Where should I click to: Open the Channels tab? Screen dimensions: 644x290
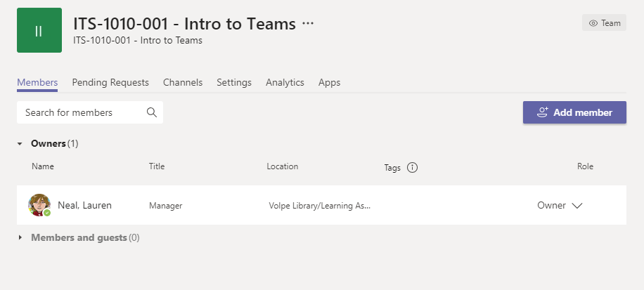click(x=183, y=82)
